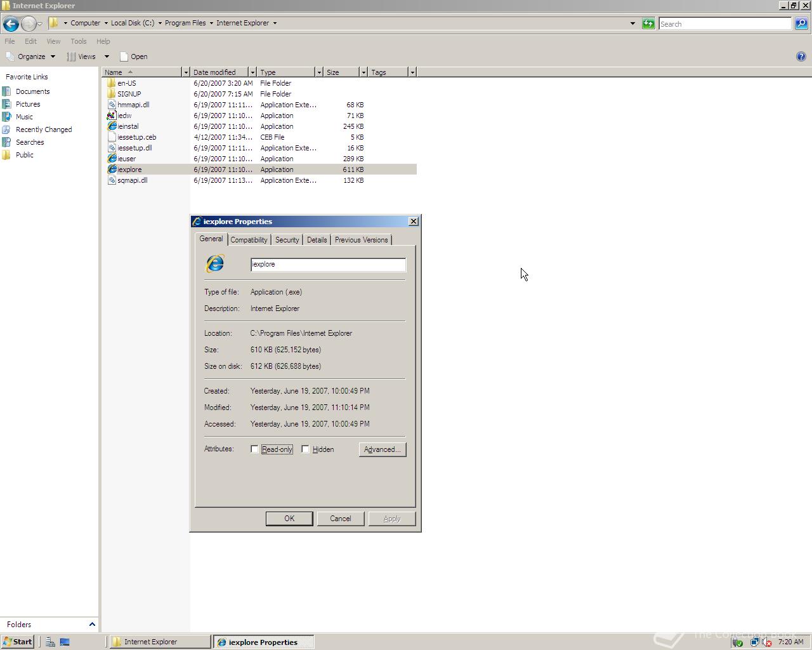Open the Tools menu
812x650 pixels.
(x=79, y=41)
